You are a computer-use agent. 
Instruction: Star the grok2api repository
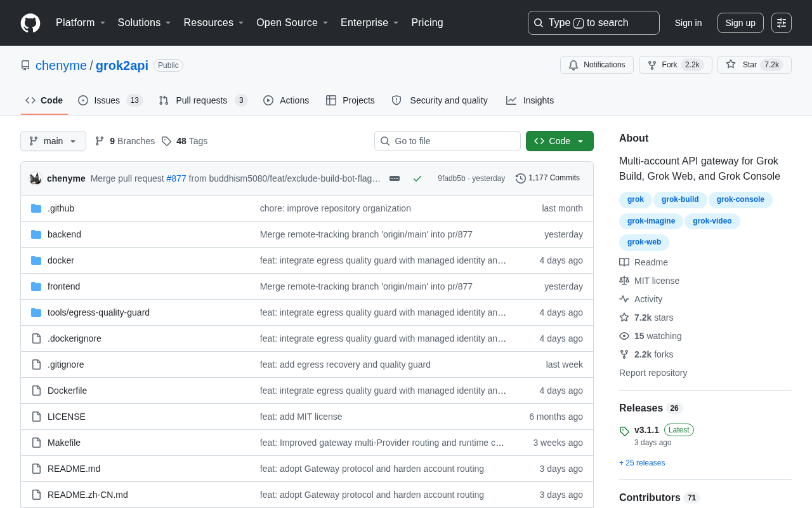tap(754, 65)
